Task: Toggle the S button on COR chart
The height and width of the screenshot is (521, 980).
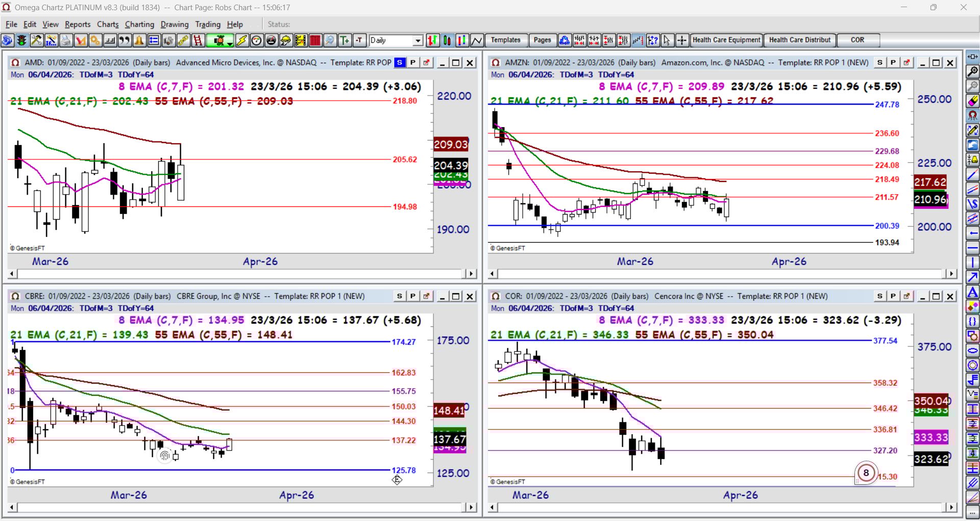Action: click(880, 296)
